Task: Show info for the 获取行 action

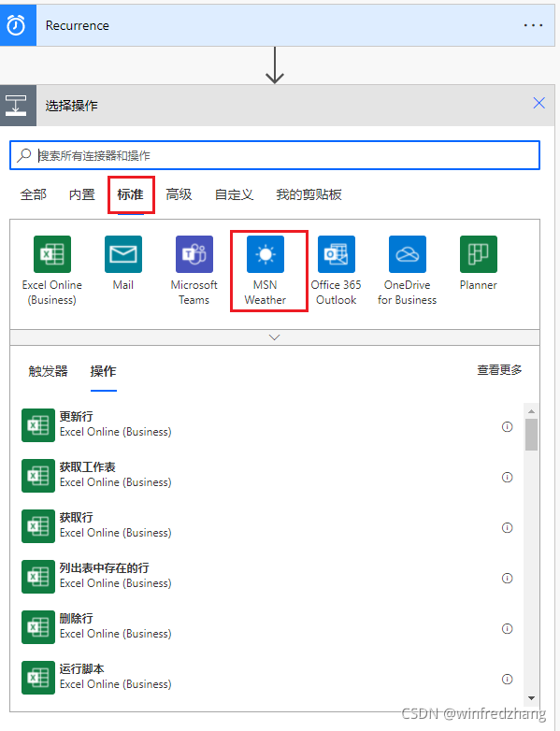Action: point(507,527)
